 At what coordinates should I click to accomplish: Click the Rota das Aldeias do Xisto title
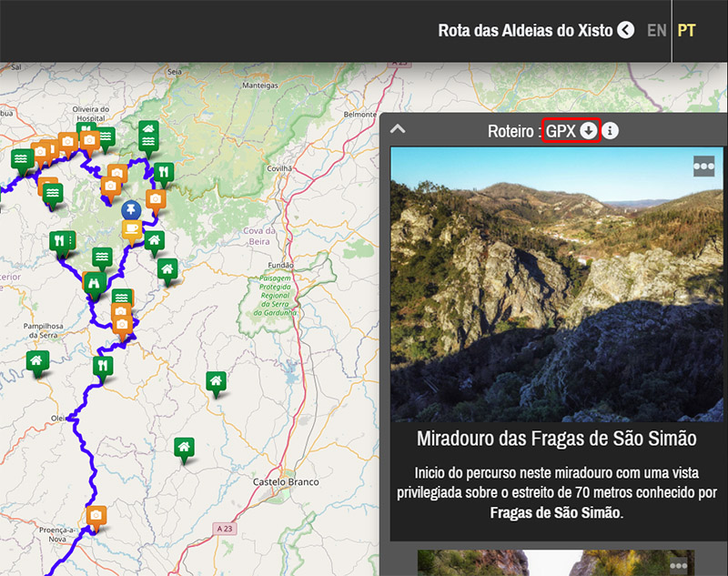point(525,30)
